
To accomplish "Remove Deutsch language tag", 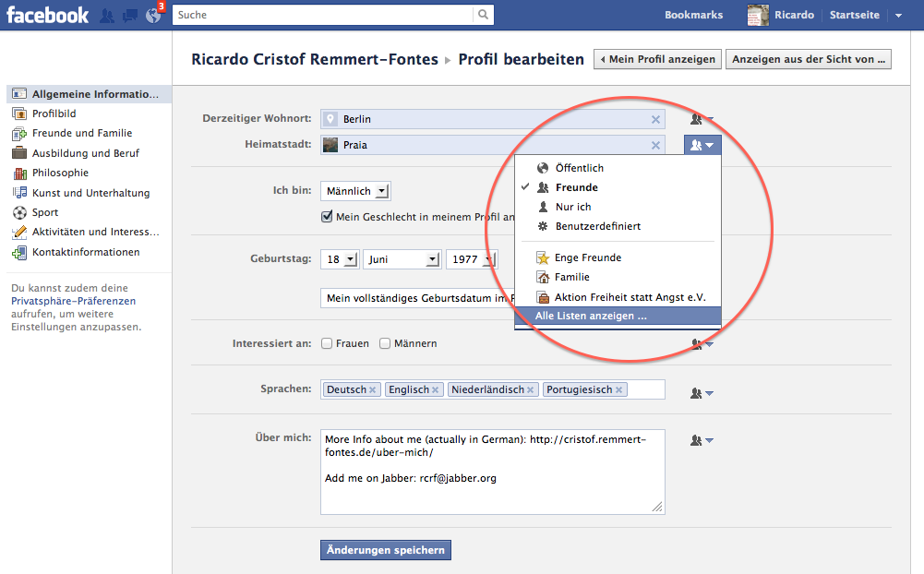I will point(372,390).
